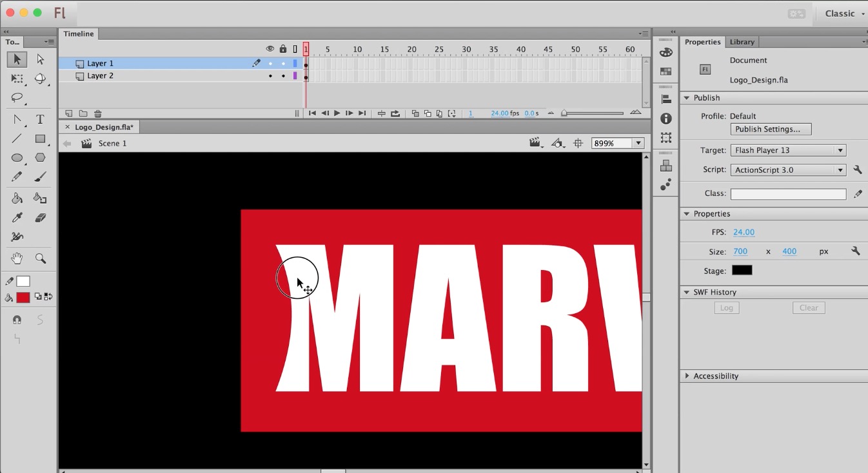
Task: Select the Selection tool
Action: pos(16,59)
